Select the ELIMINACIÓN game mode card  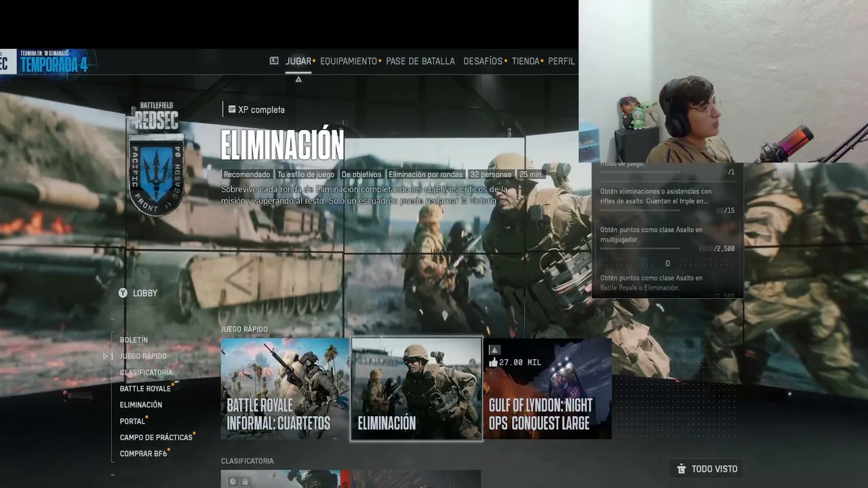click(x=416, y=389)
